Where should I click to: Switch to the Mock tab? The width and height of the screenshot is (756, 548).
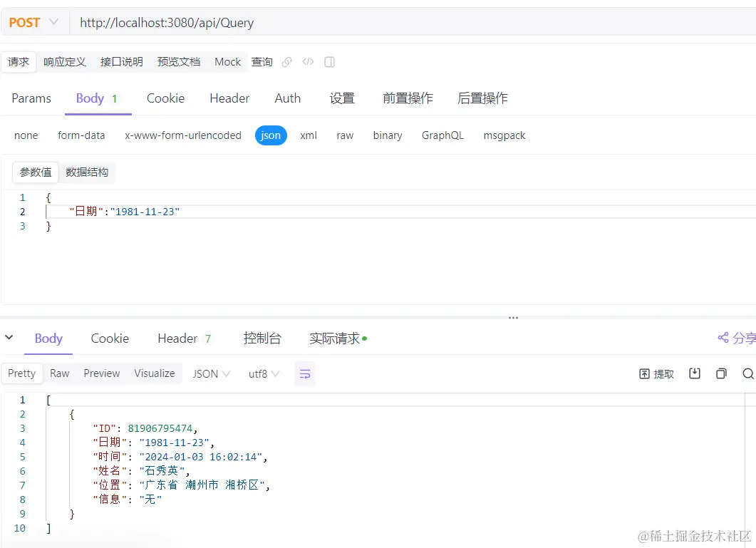(x=227, y=62)
